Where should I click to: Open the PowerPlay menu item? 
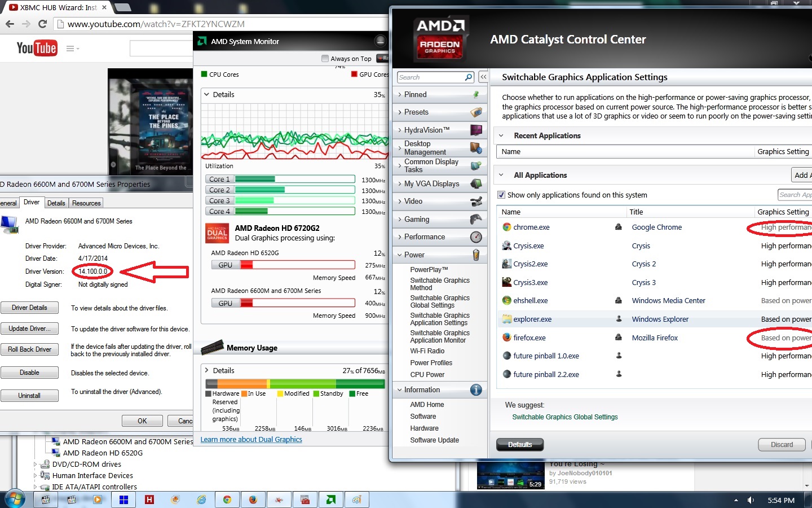429,270
